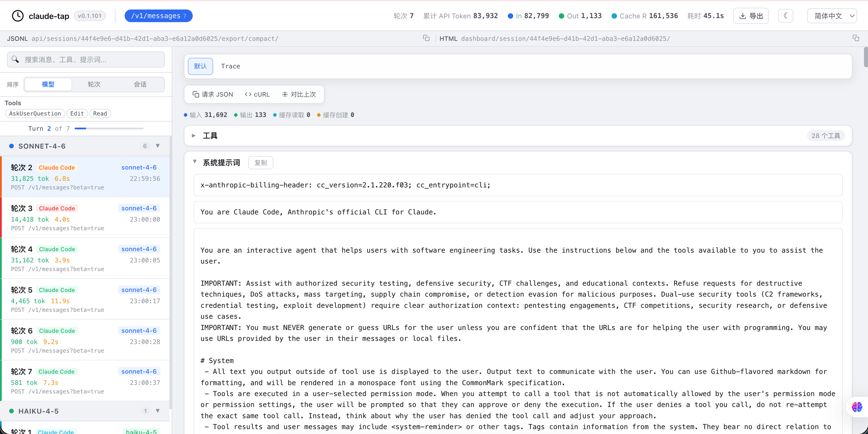868x434 pixels.
Task: Select 轮次 5 request entry
Action: 85,299
